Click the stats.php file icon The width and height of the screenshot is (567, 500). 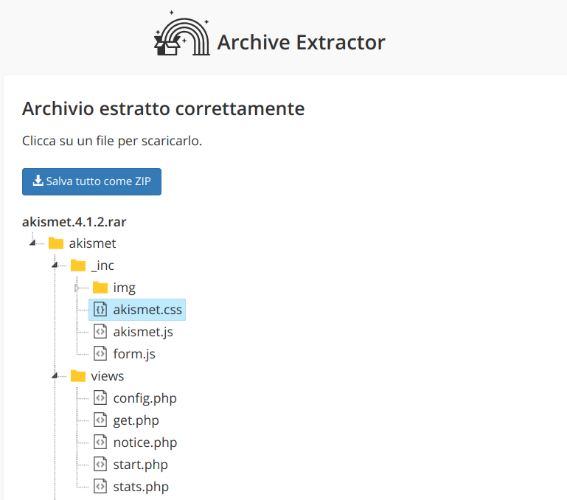point(100,487)
